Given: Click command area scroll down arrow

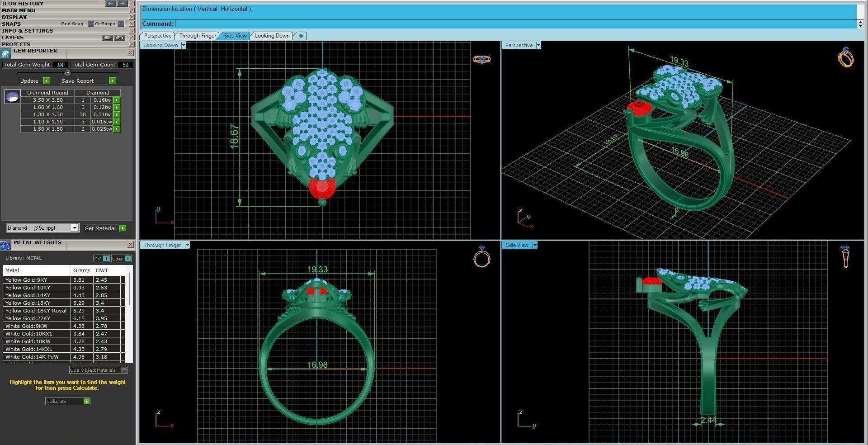Looking at the screenshot, I should coord(861,26).
